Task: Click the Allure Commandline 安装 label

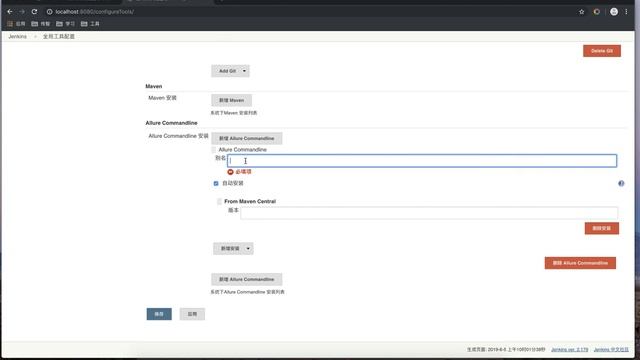Action: (178, 136)
